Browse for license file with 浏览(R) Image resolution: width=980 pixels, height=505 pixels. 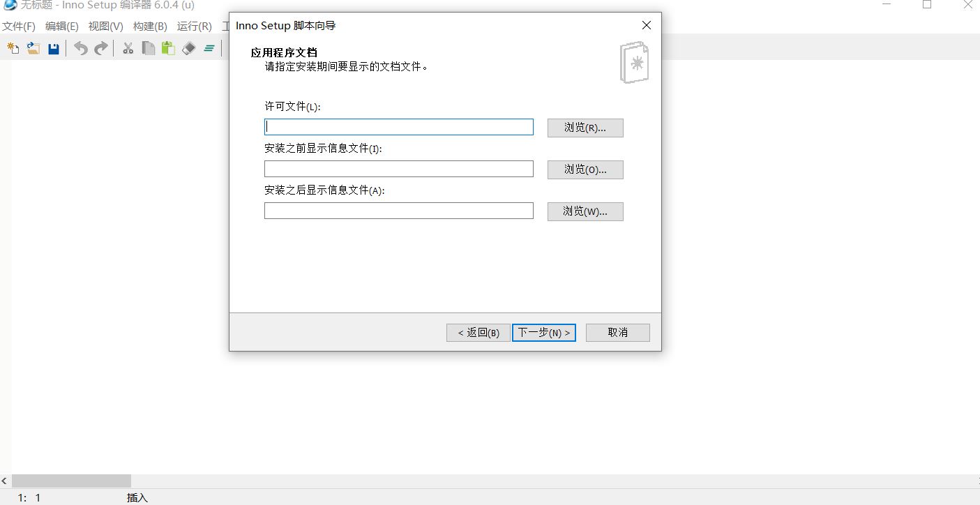(x=585, y=128)
